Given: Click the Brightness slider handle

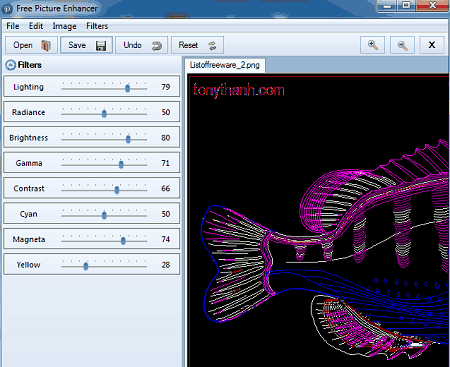Looking at the screenshot, I should pos(128,139).
